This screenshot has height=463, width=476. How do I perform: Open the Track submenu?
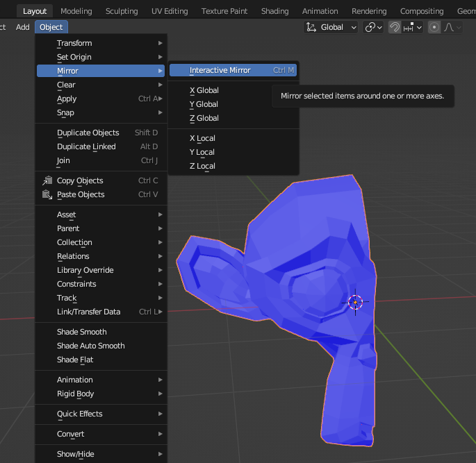(101, 298)
